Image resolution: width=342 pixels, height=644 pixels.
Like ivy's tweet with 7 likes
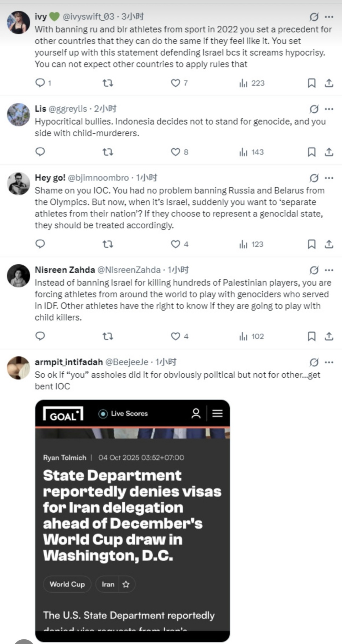click(176, 83)
